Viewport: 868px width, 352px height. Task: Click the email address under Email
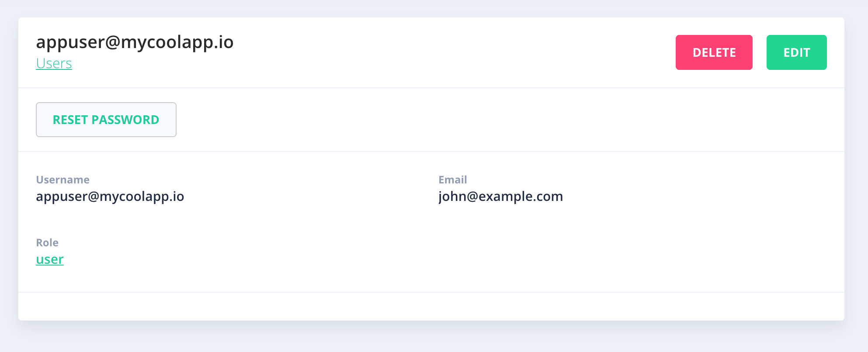[x=500, y=197]
